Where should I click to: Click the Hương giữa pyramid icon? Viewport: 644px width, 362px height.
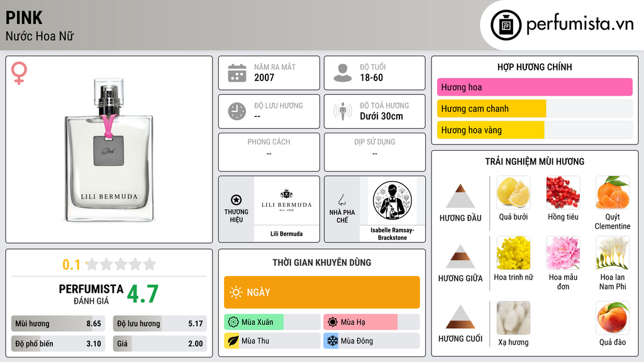tap(460, 256)
